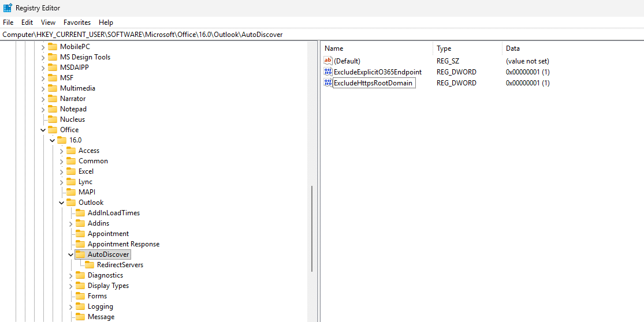The width and height of the screenshot is (644, 322).
Task: Click the Access folder icon
Action: point(70,151)
